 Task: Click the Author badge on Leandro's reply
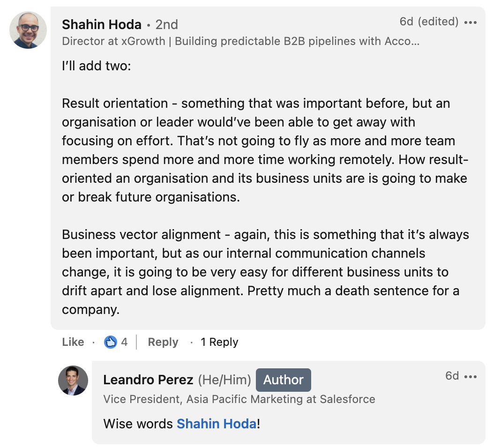[x=283, y=380]
